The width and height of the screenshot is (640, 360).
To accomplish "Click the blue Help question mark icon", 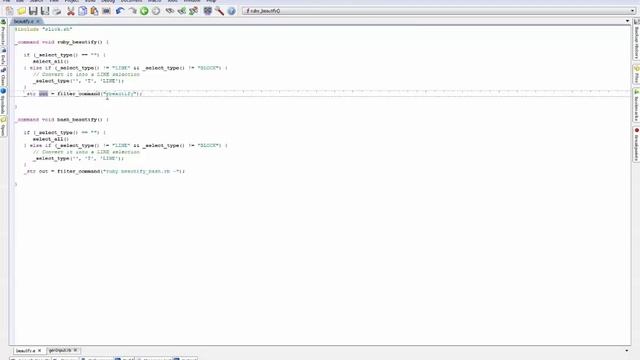I will tap(231, 11).
